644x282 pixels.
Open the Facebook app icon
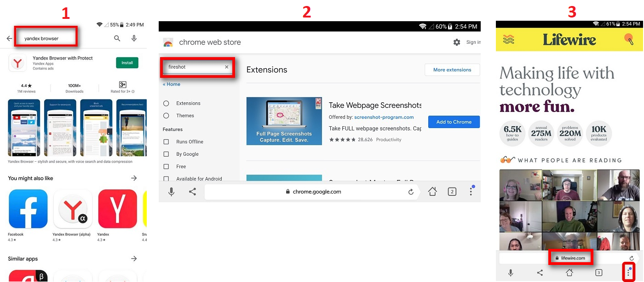28,209
